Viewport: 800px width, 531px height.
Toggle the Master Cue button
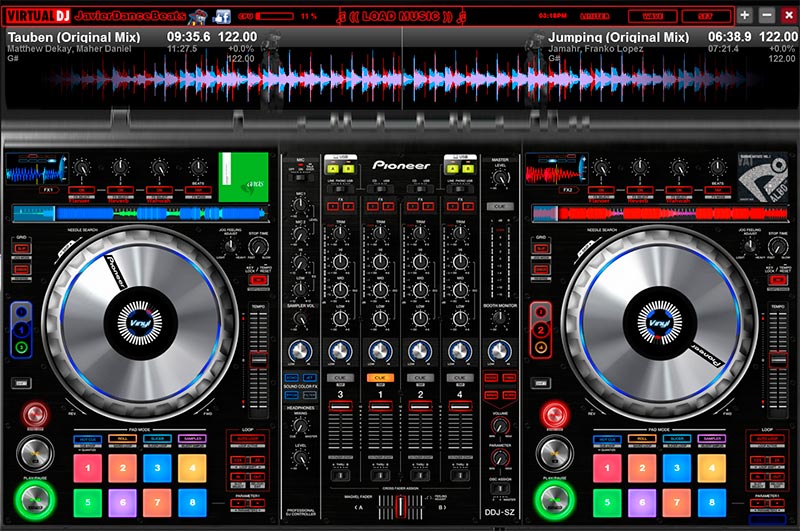[499, 207]
